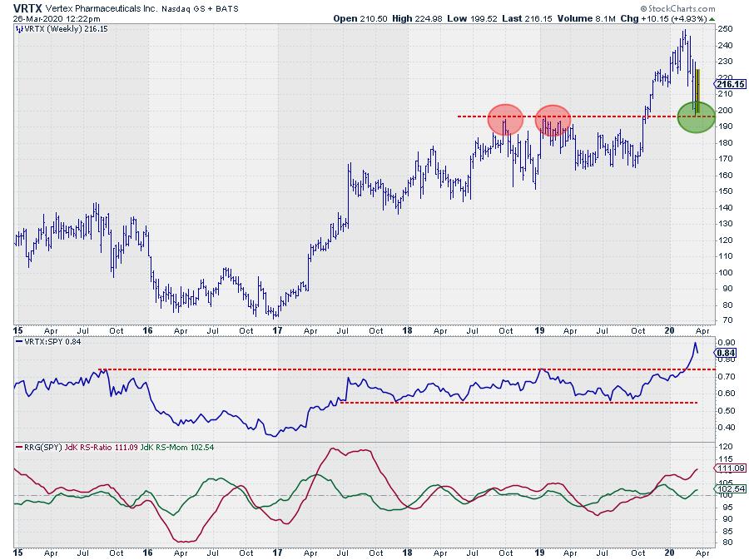Click the green circle at the support retest
This screenshot has width=749, height=560.
point(696,116)
